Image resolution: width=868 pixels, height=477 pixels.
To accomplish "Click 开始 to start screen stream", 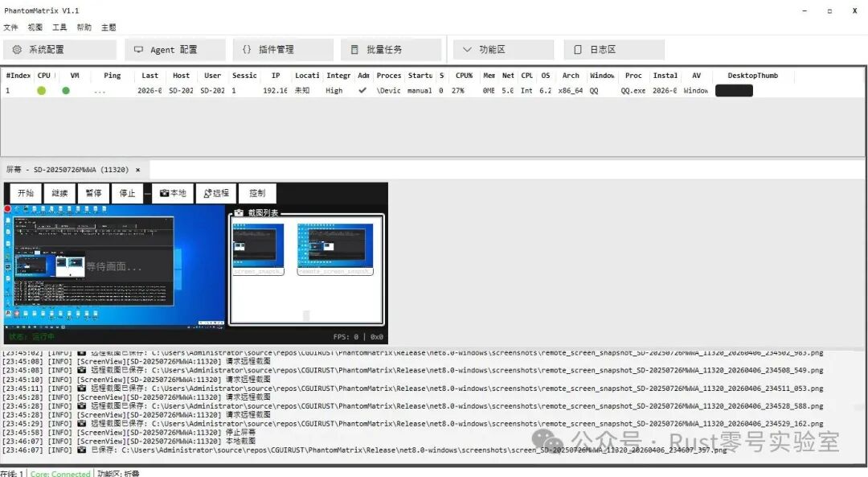I will tap(26, 193).
